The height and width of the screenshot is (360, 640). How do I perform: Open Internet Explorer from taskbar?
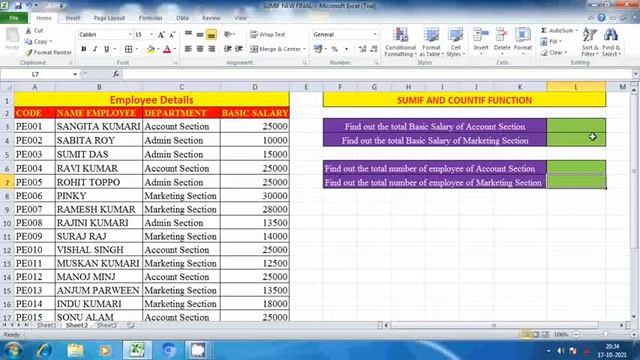coord(44,350)
